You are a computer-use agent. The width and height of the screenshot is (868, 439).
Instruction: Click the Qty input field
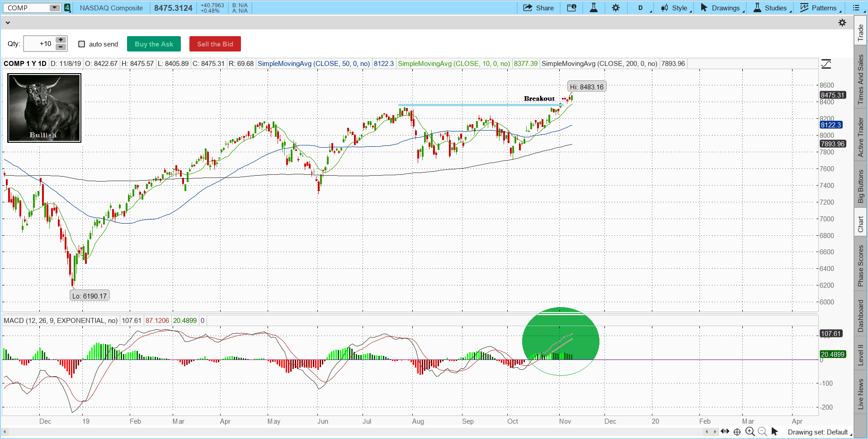40,44
